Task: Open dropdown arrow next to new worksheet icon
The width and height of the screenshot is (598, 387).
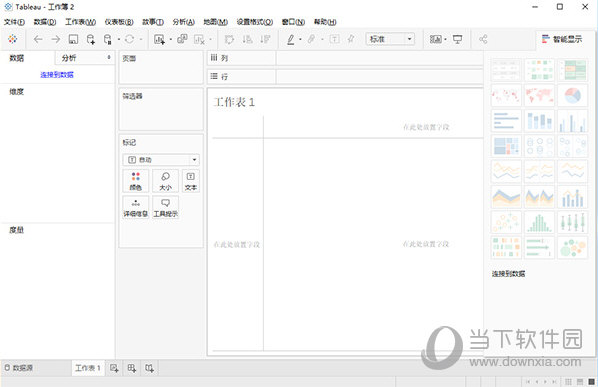Action: [170, 39]
